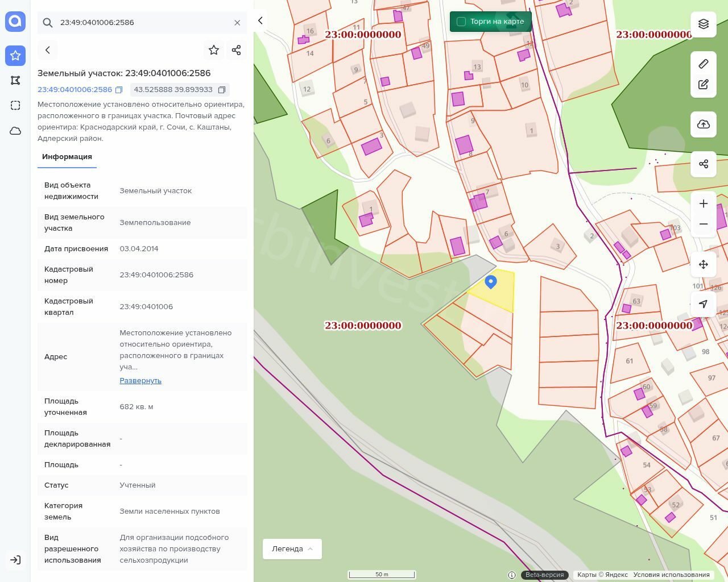Copy coordinates 43.525888 39.893933

point(222,90)
